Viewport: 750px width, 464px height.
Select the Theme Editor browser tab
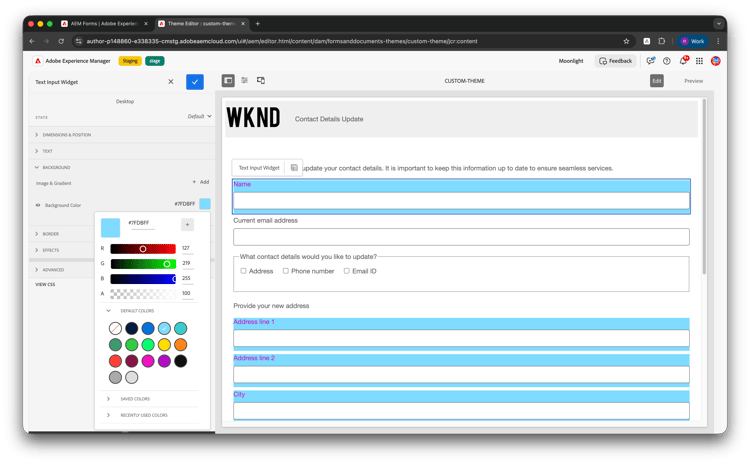(x=201, y=23)
